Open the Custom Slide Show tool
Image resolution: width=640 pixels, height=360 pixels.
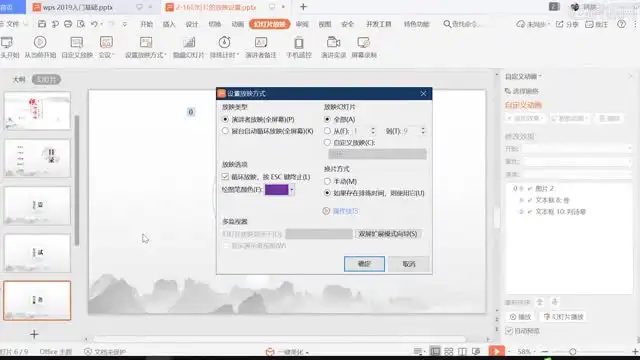click(77, 47)
